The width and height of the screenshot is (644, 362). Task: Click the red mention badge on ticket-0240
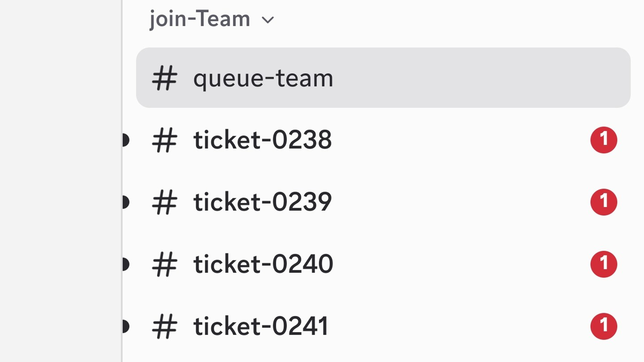604,264
